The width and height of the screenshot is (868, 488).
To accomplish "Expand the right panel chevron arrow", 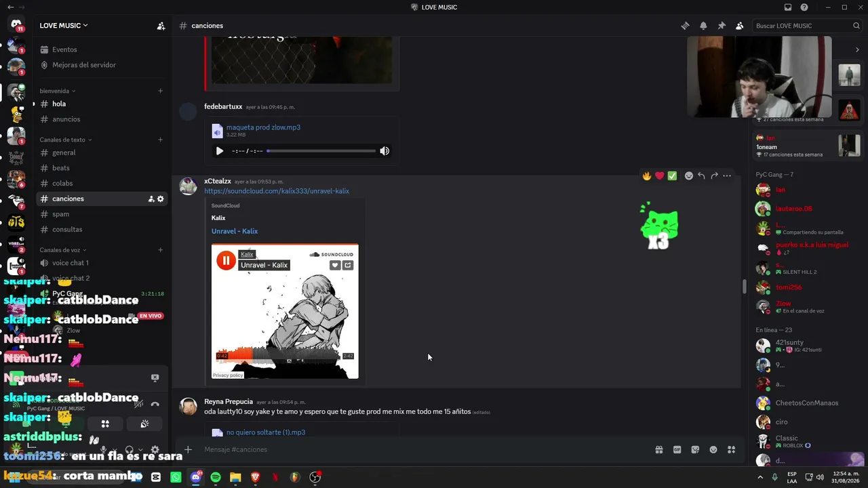I will 857,49.
